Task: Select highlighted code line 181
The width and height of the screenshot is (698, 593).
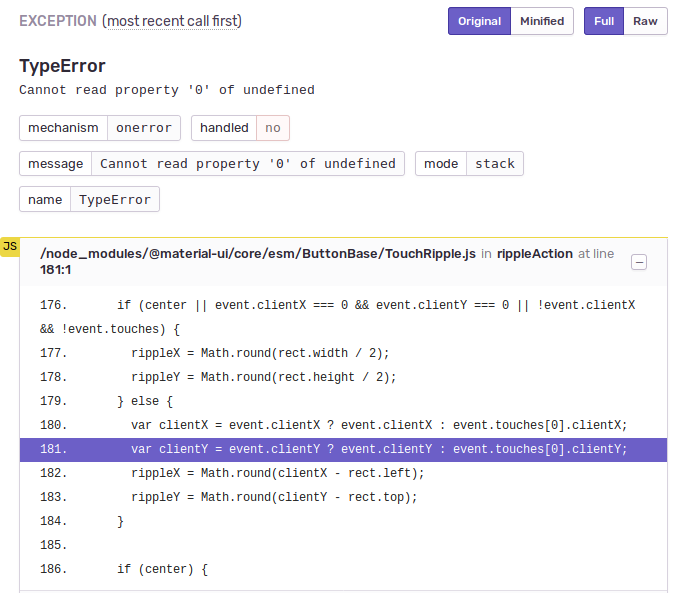Action: pos(343,449)
